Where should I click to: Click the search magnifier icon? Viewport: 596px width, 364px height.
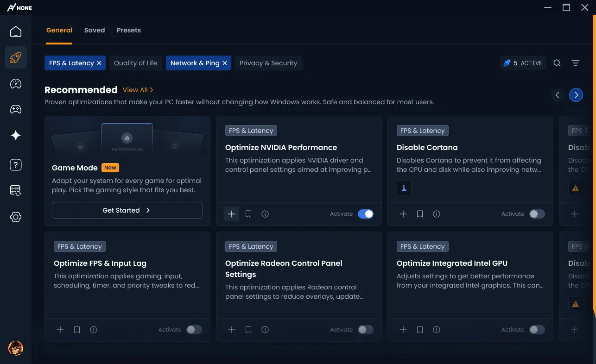[x=557, y=63]
